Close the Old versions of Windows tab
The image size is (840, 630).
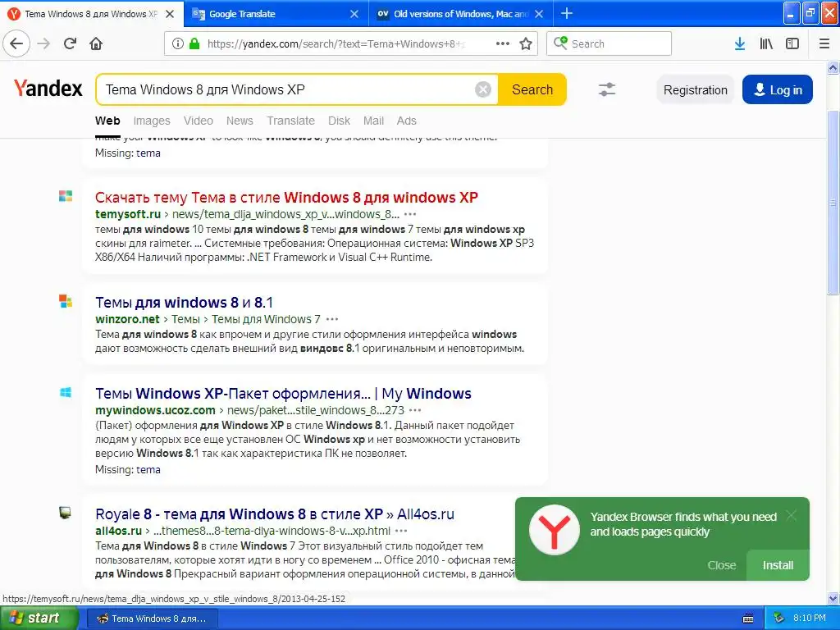(539, 14)
